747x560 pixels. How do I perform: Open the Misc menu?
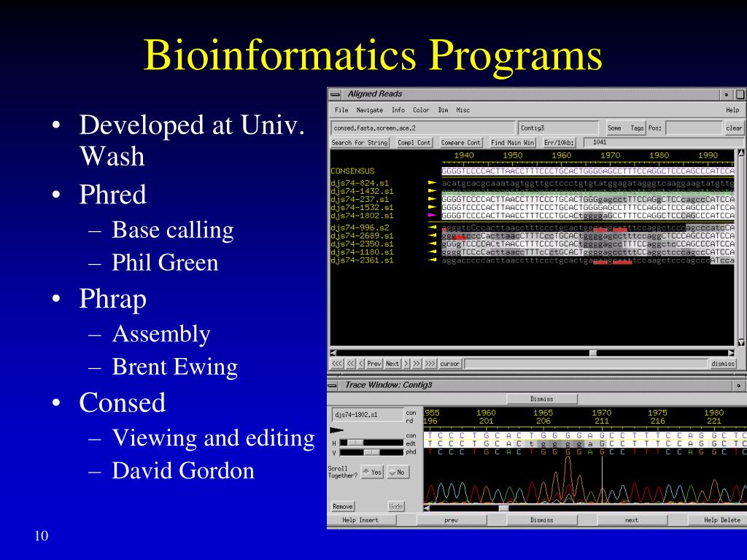462,110
